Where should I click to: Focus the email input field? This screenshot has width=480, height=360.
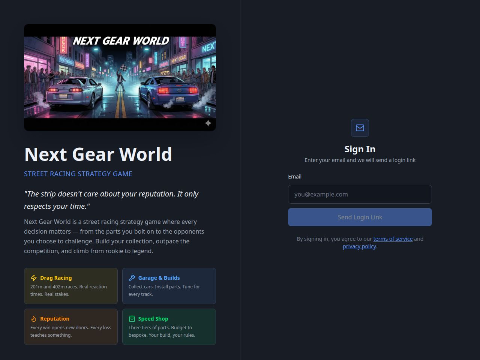tap(360, 194)
